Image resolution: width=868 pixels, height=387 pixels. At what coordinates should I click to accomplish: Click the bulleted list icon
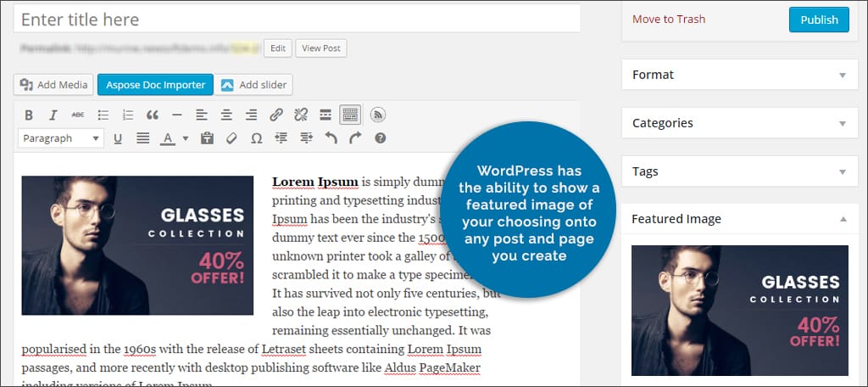click(x=103, y=115)
